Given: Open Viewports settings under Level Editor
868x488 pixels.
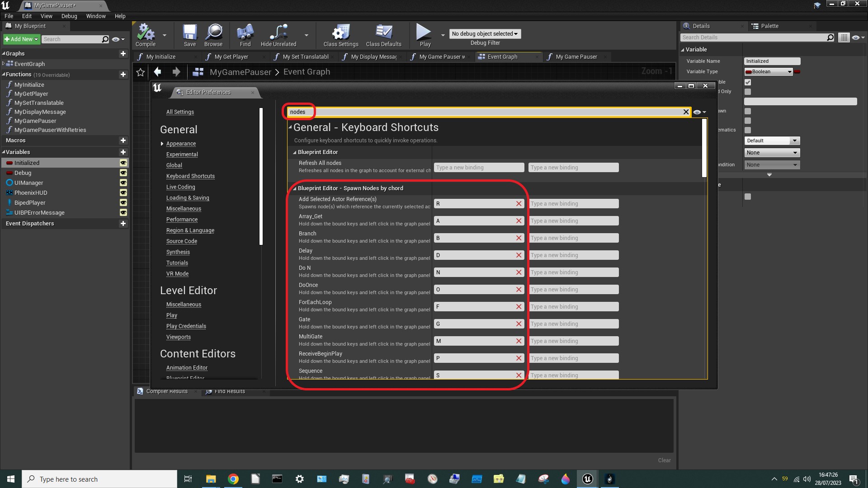Looking at the screenshot, I should pyautogui.click(x=178, y=337).
